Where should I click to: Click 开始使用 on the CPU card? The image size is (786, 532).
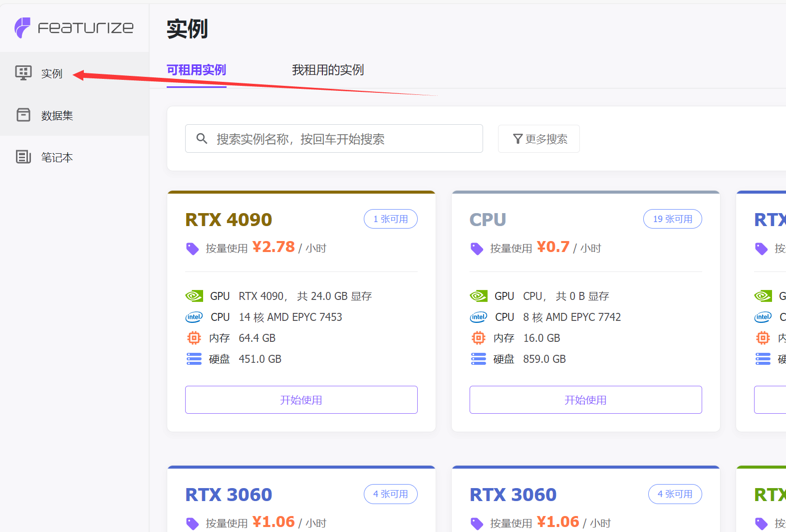586,400
